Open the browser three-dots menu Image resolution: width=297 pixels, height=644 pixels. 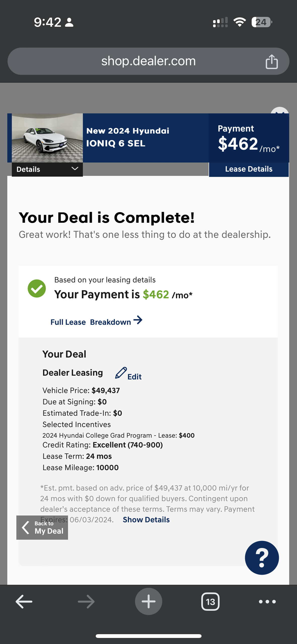(x=267, y=602)
